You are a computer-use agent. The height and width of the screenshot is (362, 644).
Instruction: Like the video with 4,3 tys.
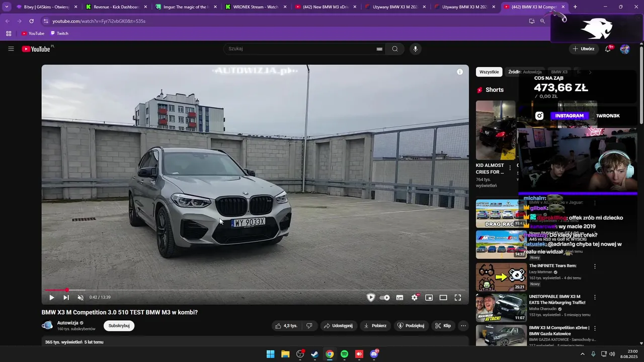(x=286, y=326)
